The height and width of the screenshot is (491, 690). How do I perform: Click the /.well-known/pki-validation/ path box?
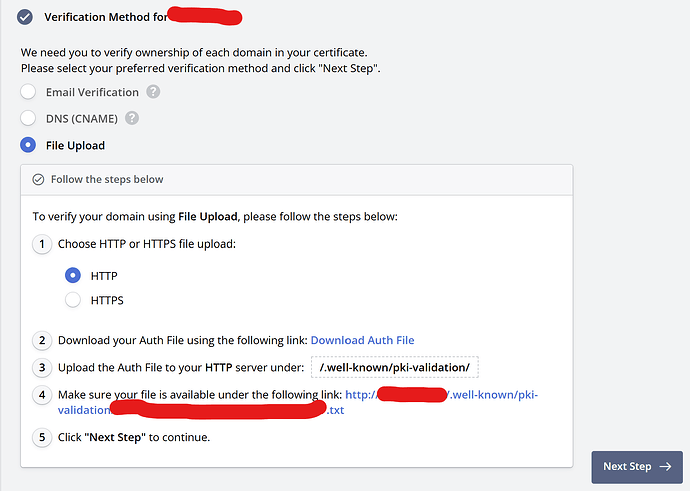pos(394,367)
